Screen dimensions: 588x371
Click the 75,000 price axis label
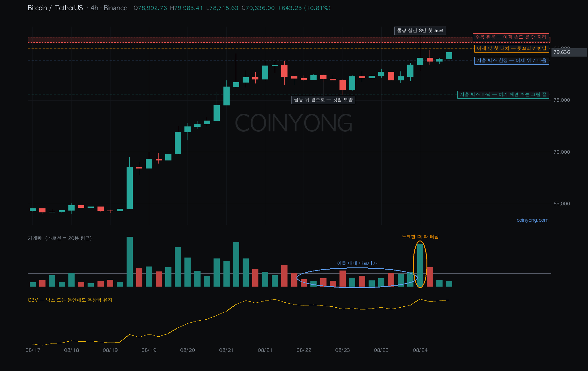point(561,100)
